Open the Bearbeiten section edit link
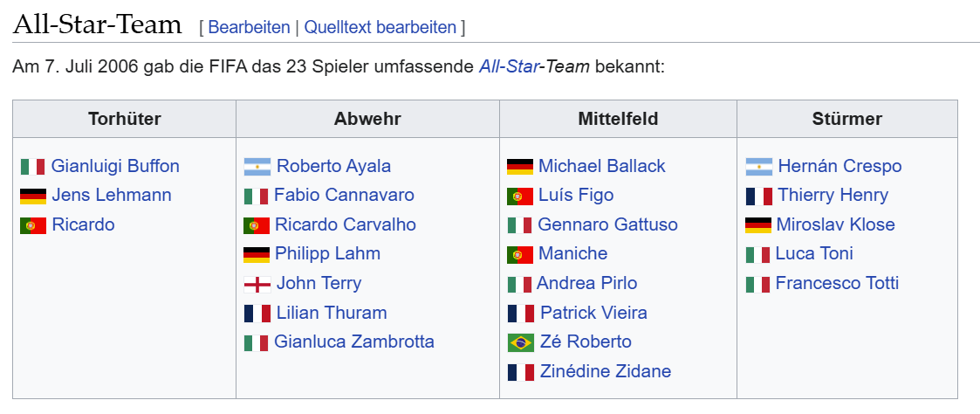Image resolution: width=980 pixels, height=414 pixels. (249, 28)
